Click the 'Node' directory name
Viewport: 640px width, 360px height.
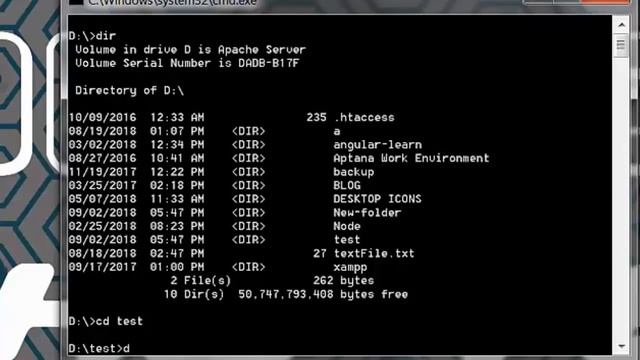click(x=347, y=226)
